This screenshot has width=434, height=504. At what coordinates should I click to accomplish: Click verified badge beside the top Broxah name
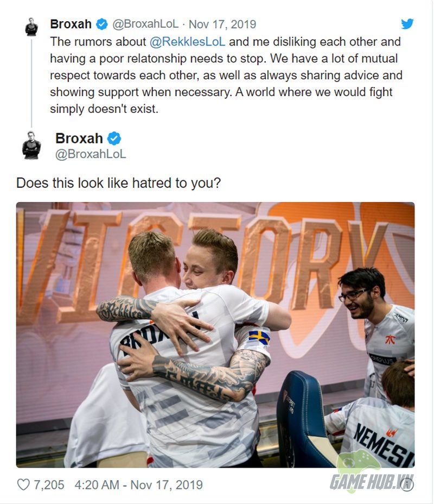point(102,24)
